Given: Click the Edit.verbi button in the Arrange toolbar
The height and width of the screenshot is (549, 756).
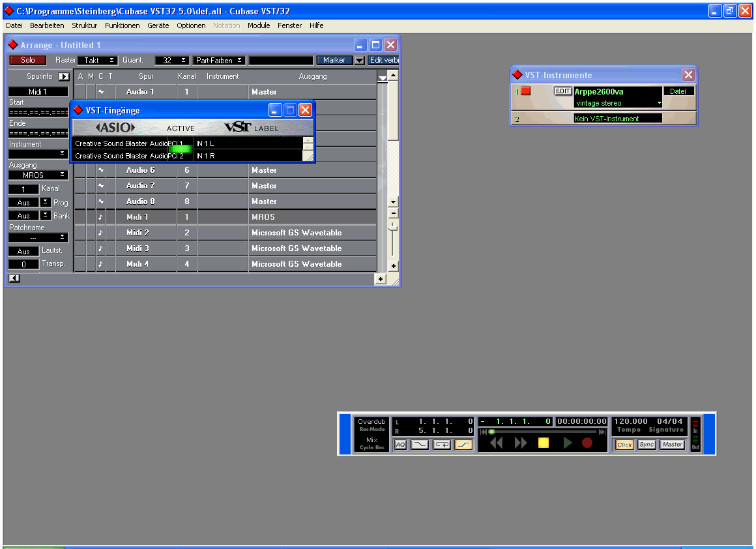Looking at the screenshot, I should click(x=384, y=60).
